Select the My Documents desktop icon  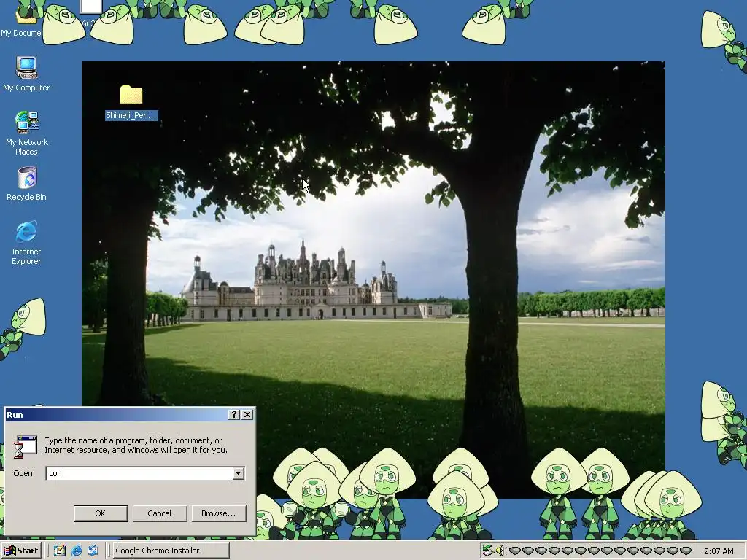click(21, 21)
